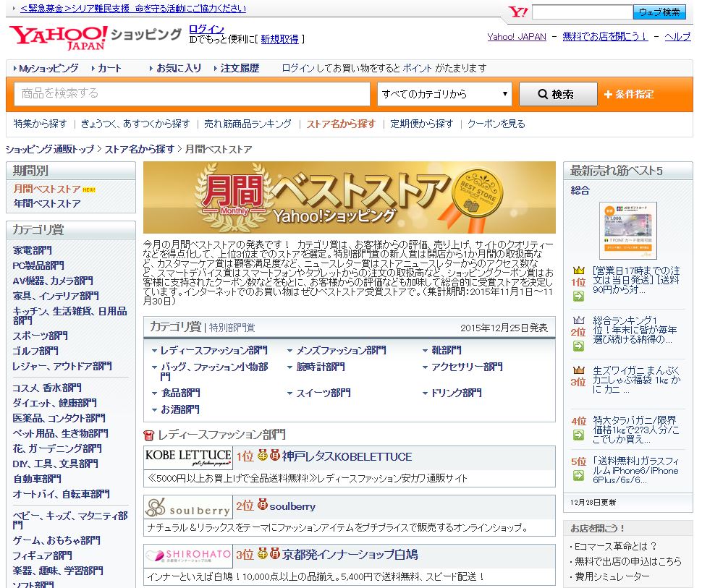This screenshot has width=702, height=588.
Task: Open お気に入り favorites
Action: [x=179, y=68]
